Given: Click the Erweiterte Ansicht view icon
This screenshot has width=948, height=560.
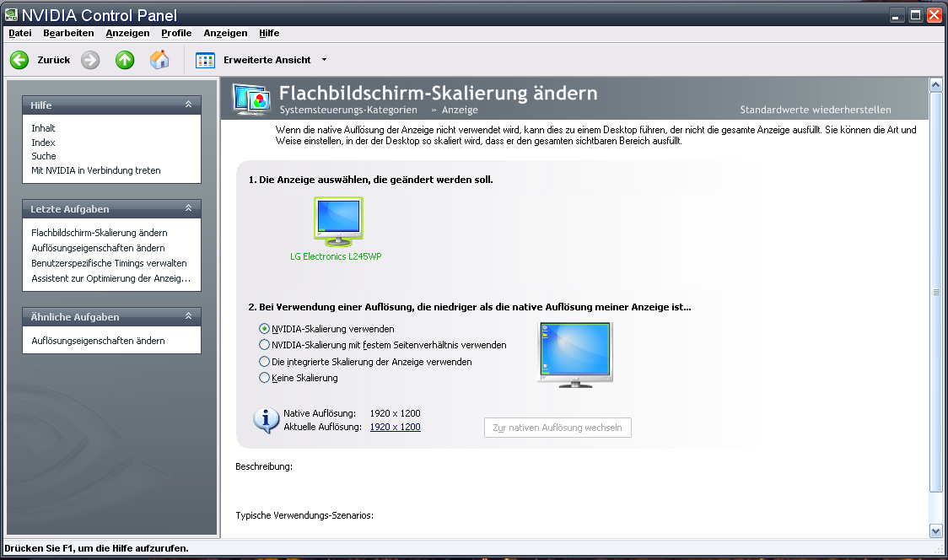Looking at the screenshot, I should pos(205,60).
